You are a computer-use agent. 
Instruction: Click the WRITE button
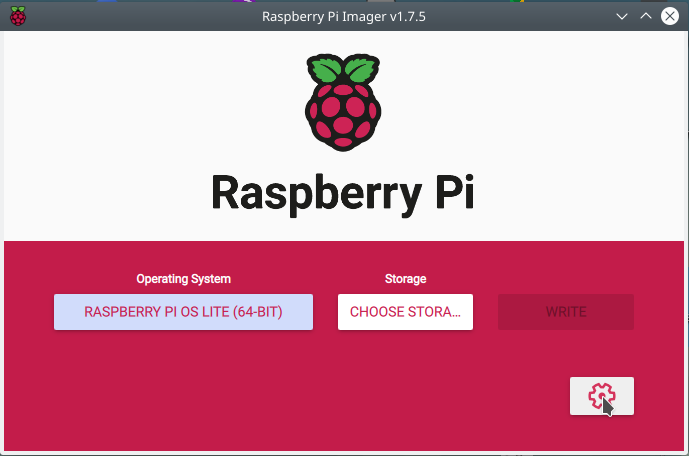(x=566, y=312)
